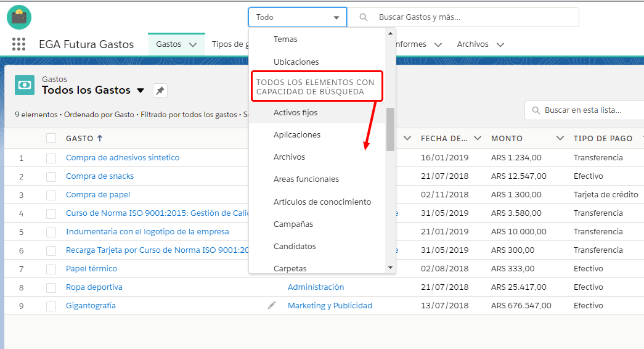
Task: Click the sort arrow beside GASTO header
Action: tap(100, 139)
